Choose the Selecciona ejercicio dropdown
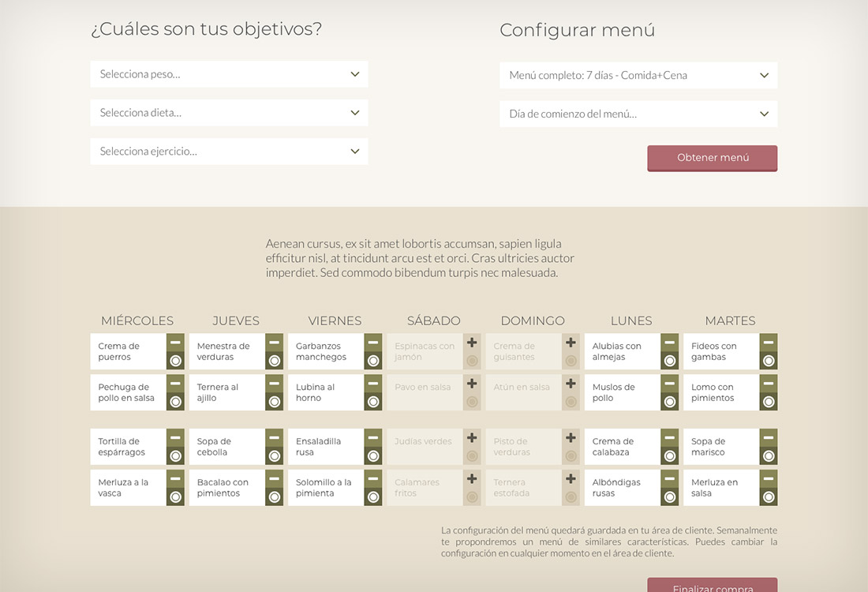Image resolution: width=868 pixels, height=592 pixels. [x=229, y=152]
